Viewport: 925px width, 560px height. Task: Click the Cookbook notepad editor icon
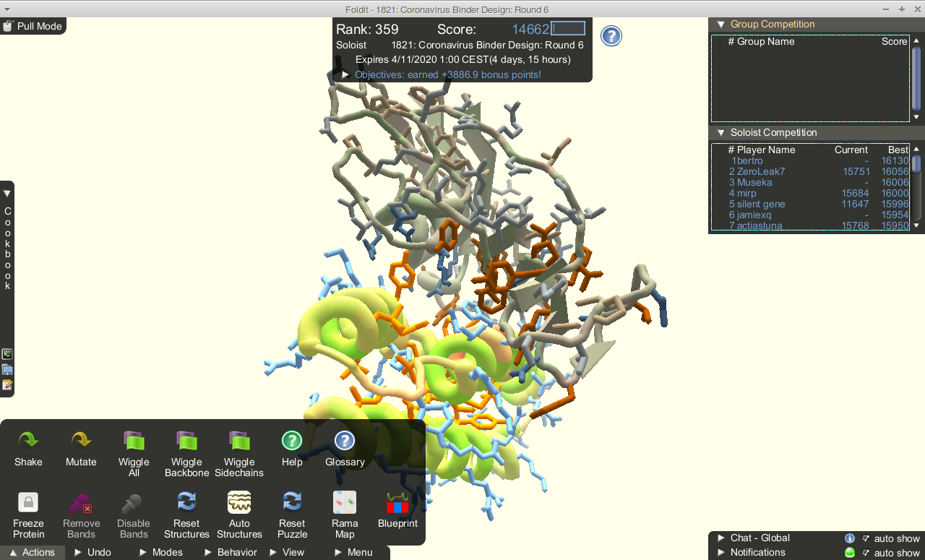pyautogui.click(x=7, y=384)
